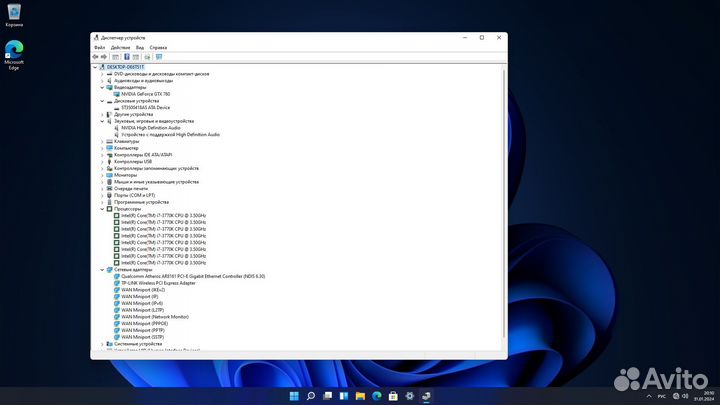This screenshot has height=405, width=720.
Task: Show hidden tray icons chevron
Action: coord(649,396)
